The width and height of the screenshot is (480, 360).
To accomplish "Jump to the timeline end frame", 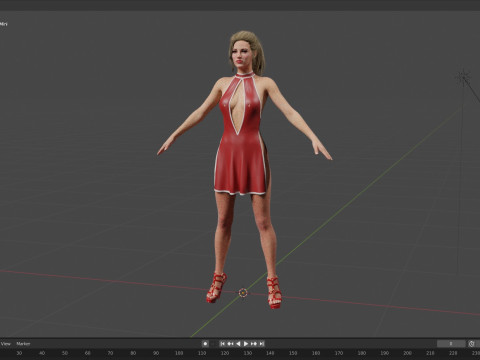I will click(262, 344).
